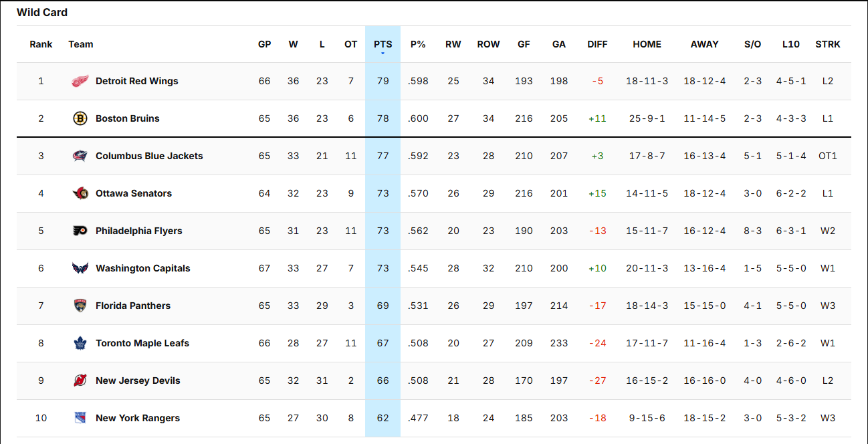The width and height of the screenshot is (868, 444).
Task: Sort table by GP column header
Action: point(265,44)
